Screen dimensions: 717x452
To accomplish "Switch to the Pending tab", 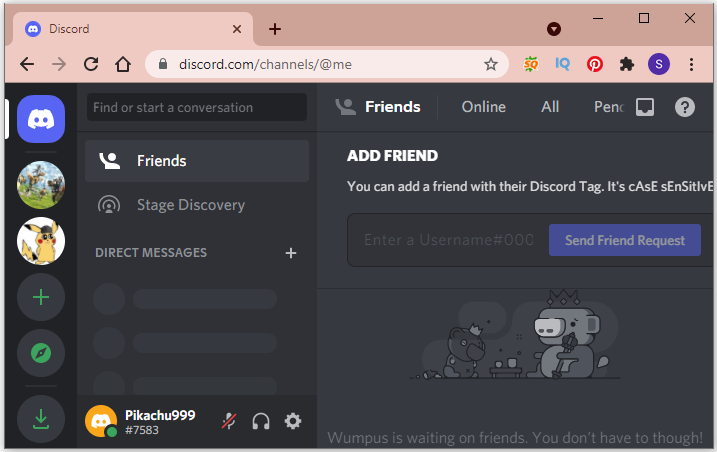I will point(608,107).
